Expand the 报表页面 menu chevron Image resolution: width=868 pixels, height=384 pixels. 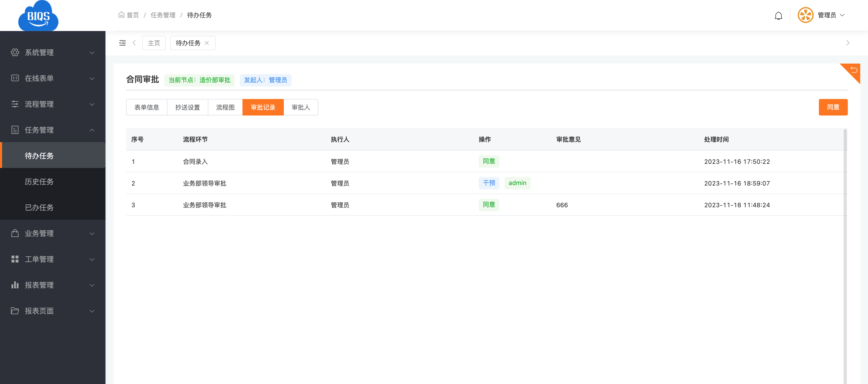click(92, 311)
